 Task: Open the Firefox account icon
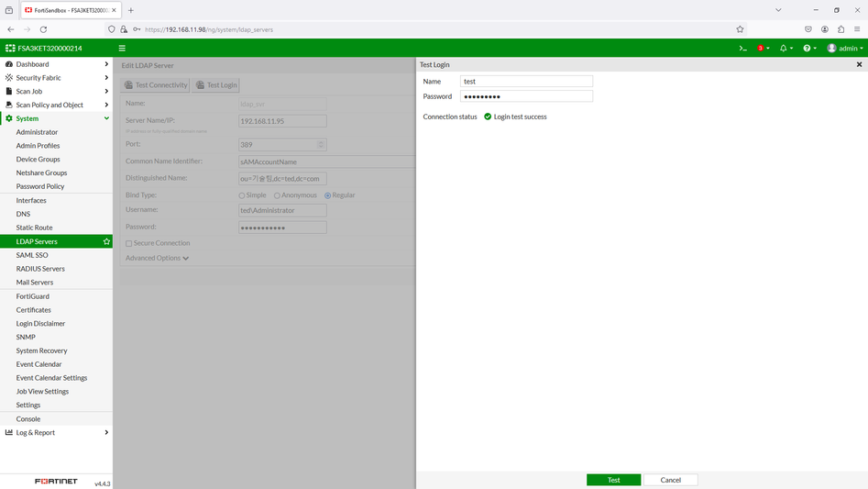point(825,29)
